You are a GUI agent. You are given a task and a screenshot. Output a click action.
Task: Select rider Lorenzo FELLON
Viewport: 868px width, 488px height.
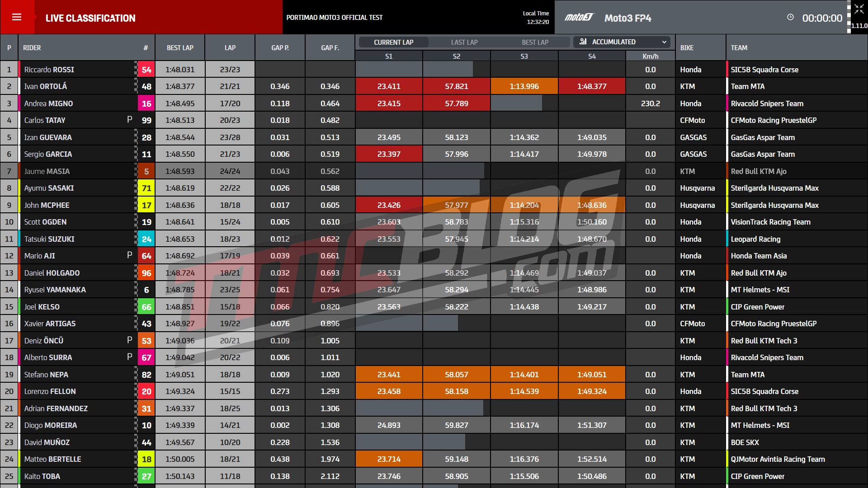click(x=50, y=391)
